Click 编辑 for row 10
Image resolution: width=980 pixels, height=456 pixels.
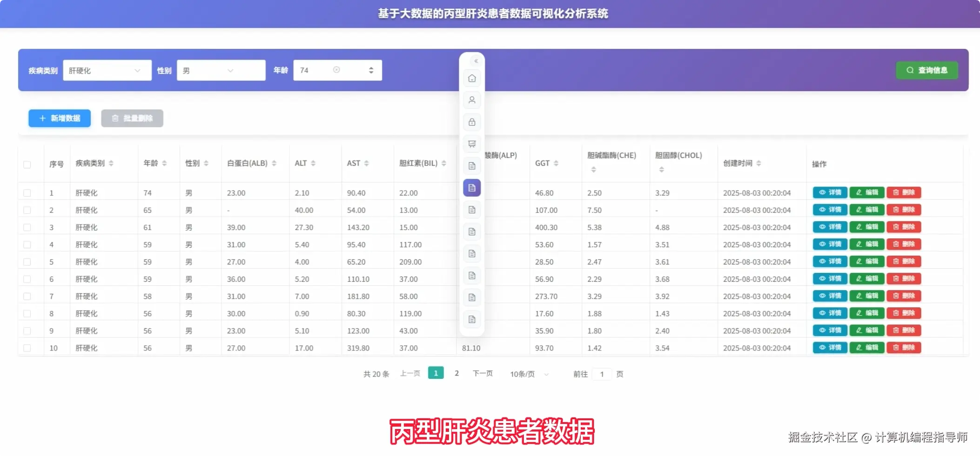866,347
